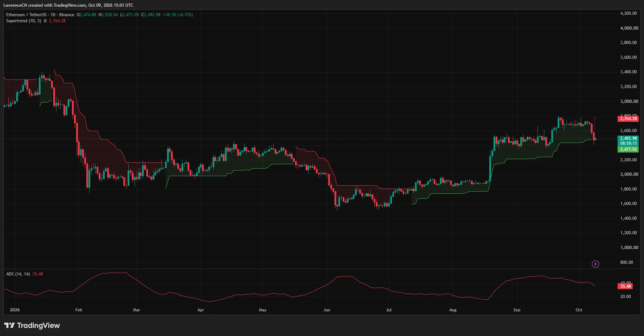This screenshot has width=644, height=336.
Task: Click the 2,000.00 price axis value
Action: pyautogui.click(x=629, y=174)
